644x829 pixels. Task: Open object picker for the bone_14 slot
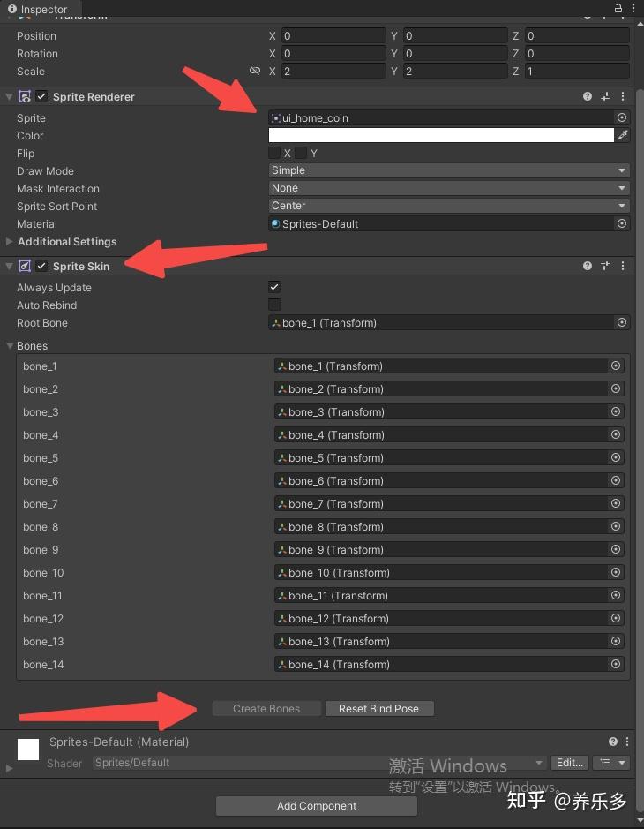coord(616,664)
